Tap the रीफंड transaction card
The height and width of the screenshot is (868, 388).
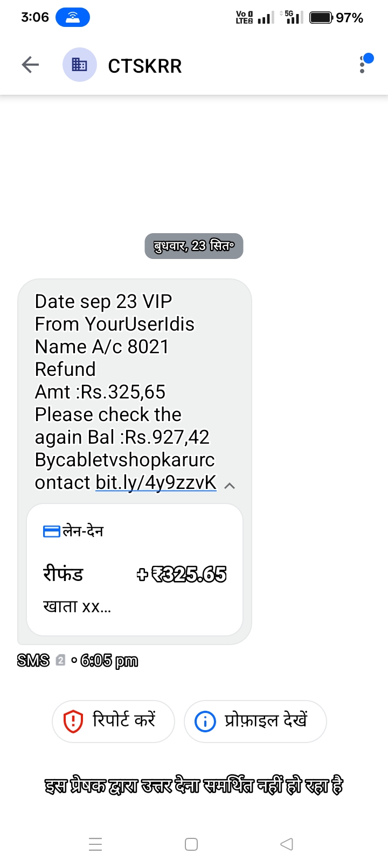coord(135,570)
